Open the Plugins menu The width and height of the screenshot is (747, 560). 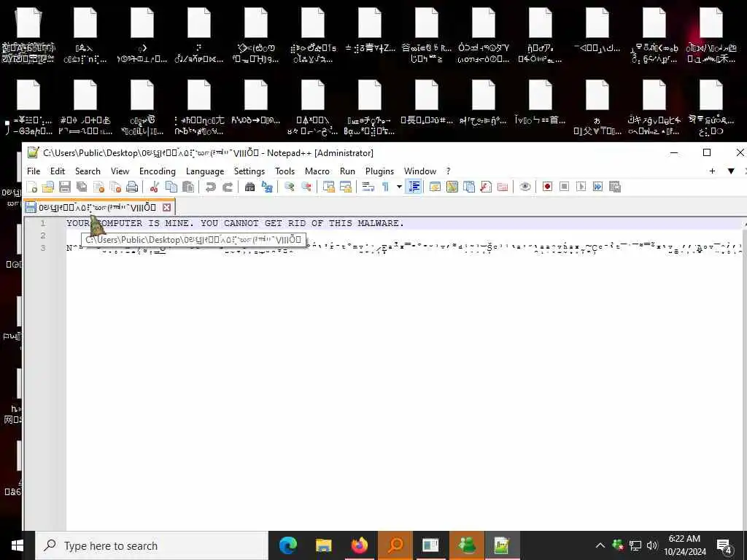(x=379, y=171)
